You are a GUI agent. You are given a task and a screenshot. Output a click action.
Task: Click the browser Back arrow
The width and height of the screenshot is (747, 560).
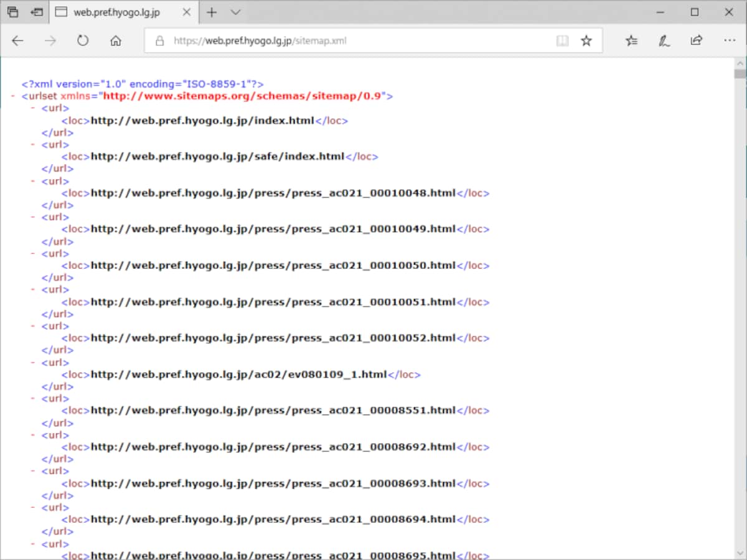[17, 41]
